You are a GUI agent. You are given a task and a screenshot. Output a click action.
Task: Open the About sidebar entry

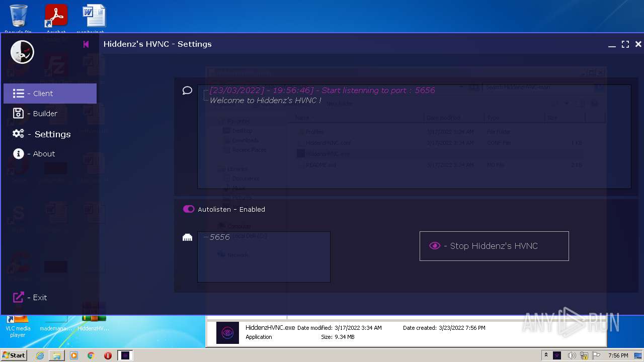[x=50, y=154]
